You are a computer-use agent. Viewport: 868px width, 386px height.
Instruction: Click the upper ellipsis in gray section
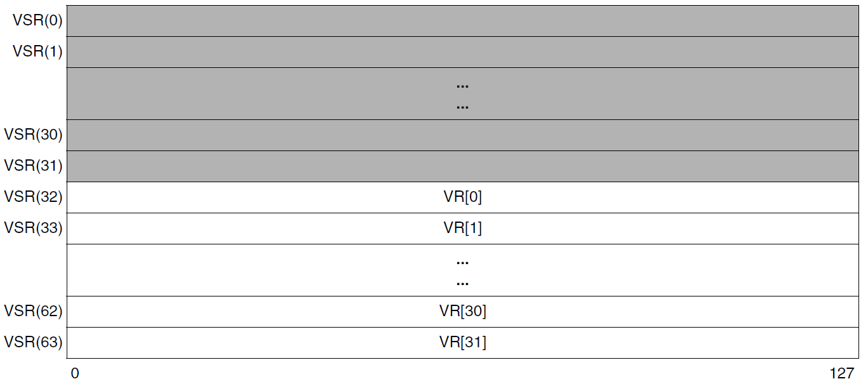[x=462, y=86]
